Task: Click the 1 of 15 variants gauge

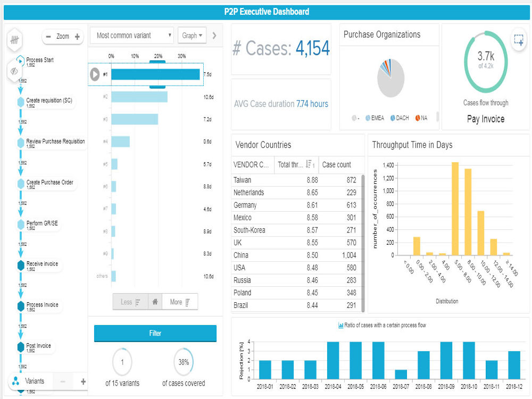Action: (x=122, y=362)
